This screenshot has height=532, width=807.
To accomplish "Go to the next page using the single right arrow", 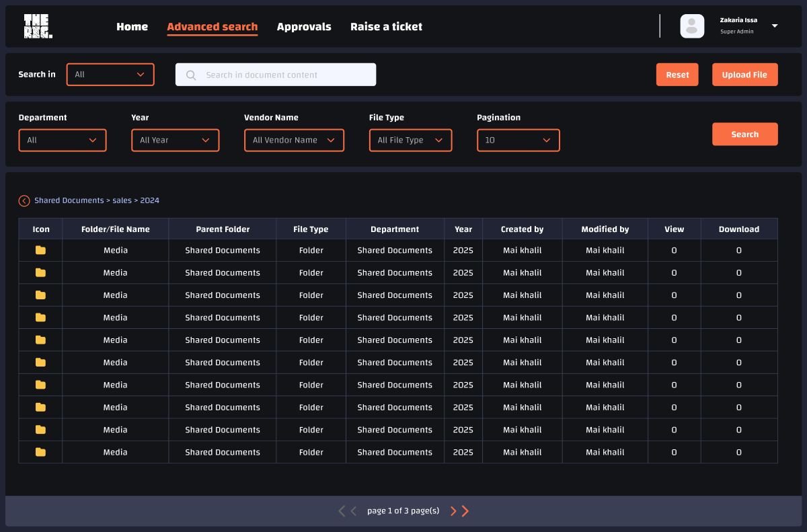I will pyautogui.click(x=453, y=510).
